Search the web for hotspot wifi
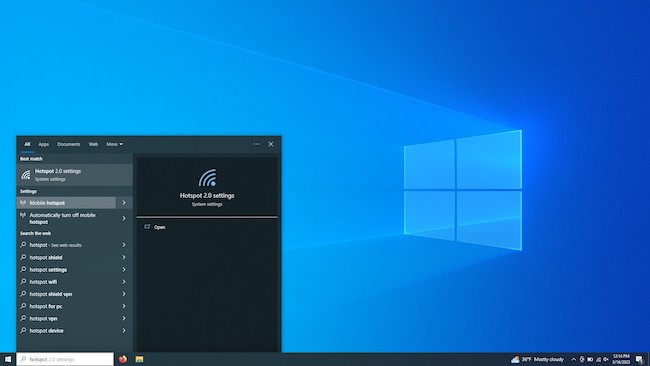The image size is (650, 366). click(66, 282)
